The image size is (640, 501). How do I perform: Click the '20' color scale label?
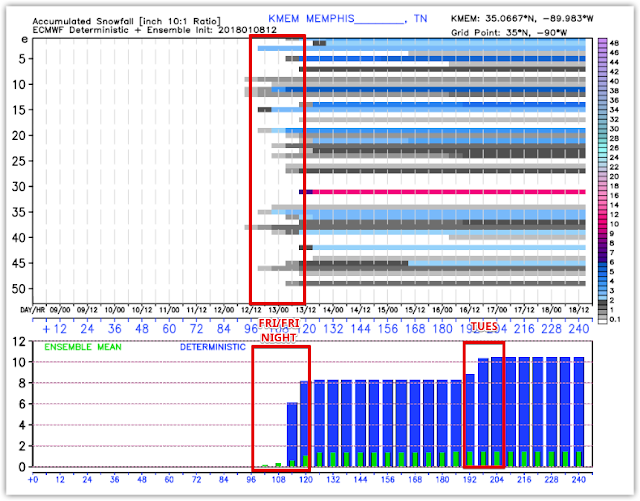click(614, 176)
